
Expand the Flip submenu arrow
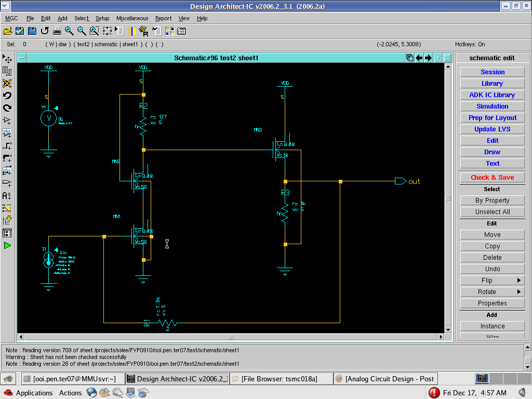[x=519, y=281]
